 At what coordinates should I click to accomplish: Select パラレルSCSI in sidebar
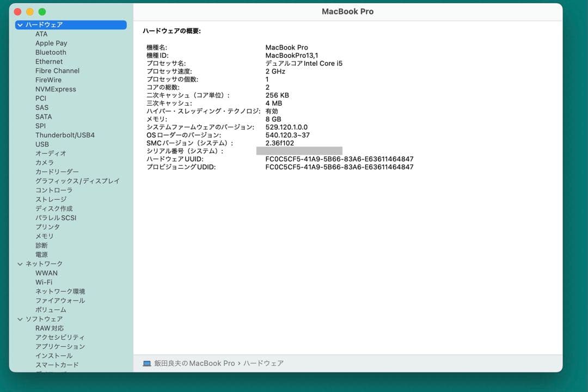coord(56,218)
